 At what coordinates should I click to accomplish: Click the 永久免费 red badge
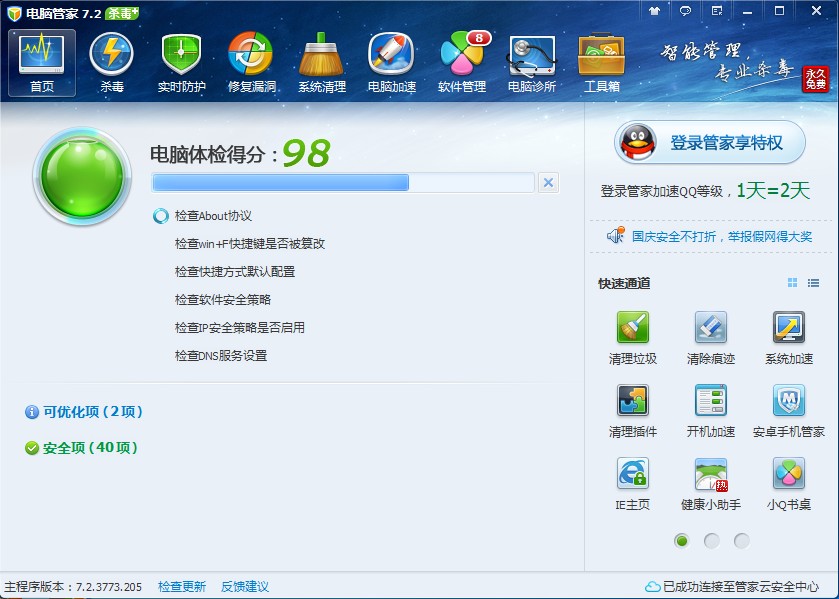(x=815, y=80)
